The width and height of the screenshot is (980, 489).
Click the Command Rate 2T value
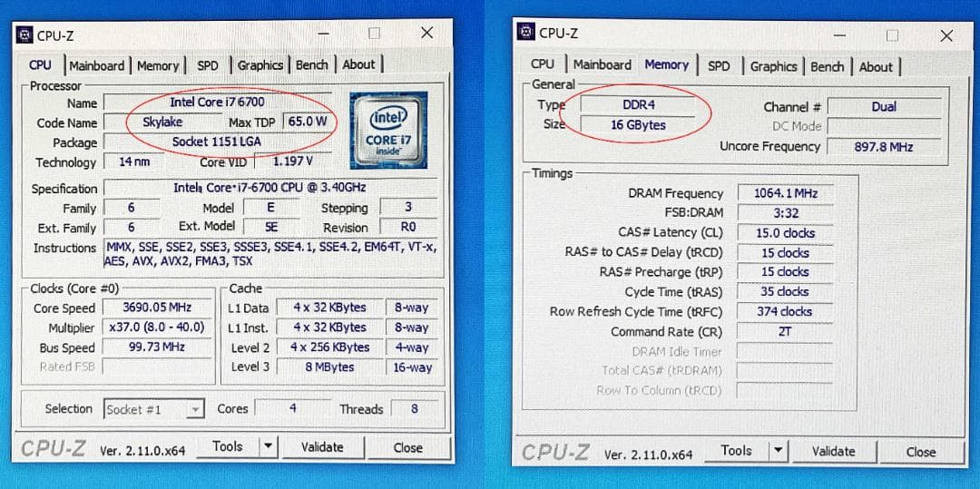pyautogui.click(x=785, y=332)
